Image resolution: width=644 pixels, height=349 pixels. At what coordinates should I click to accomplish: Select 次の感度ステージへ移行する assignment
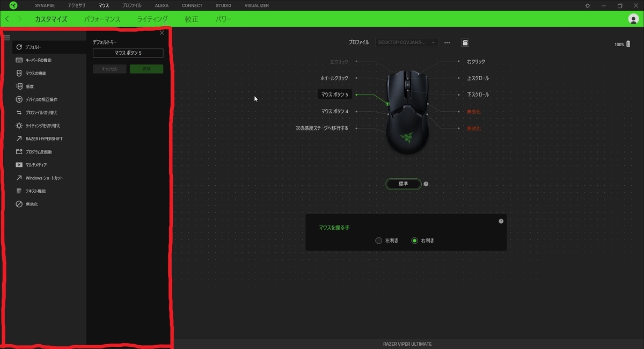click(x=322, y=128)
